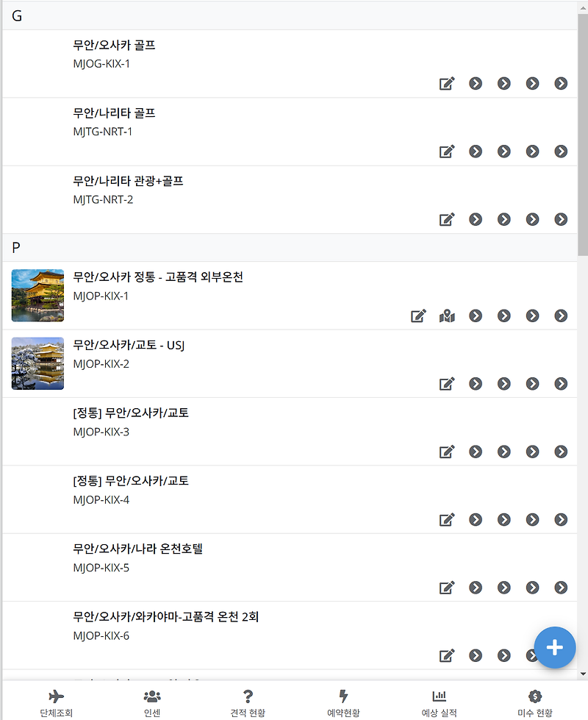Select '무안/오사카/나라 온천호텔' title
This screenshot has height=720, width=588.
tap(137, 549)
